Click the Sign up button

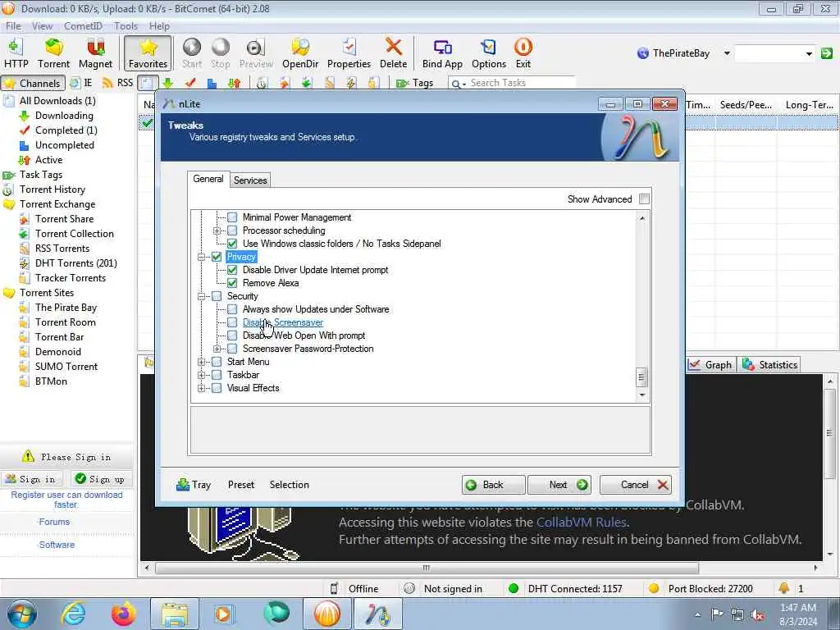click(x=100, y=479)
